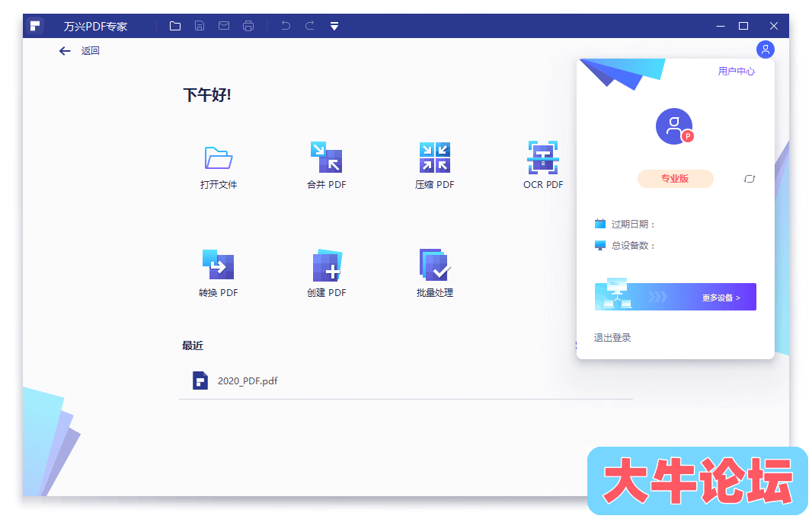Click the 专业版 badge button

pyautogui.click(x=676, y=179)
